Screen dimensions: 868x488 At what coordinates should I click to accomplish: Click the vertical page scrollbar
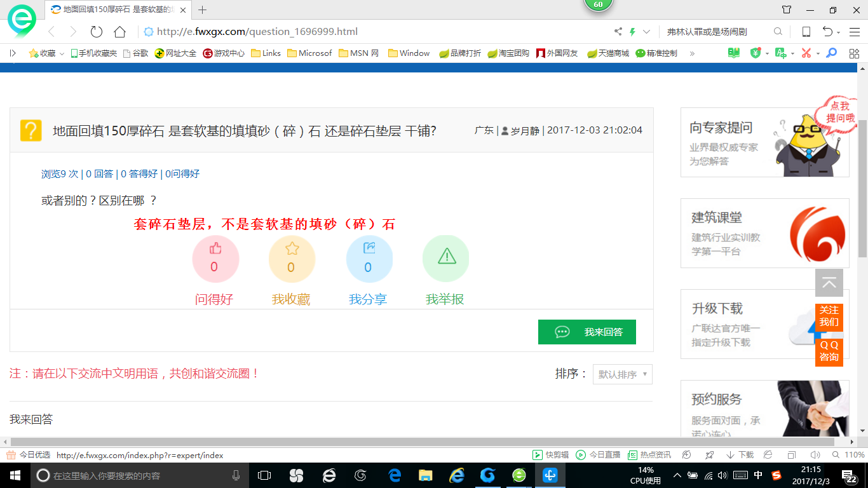click(x=862, y=187)
